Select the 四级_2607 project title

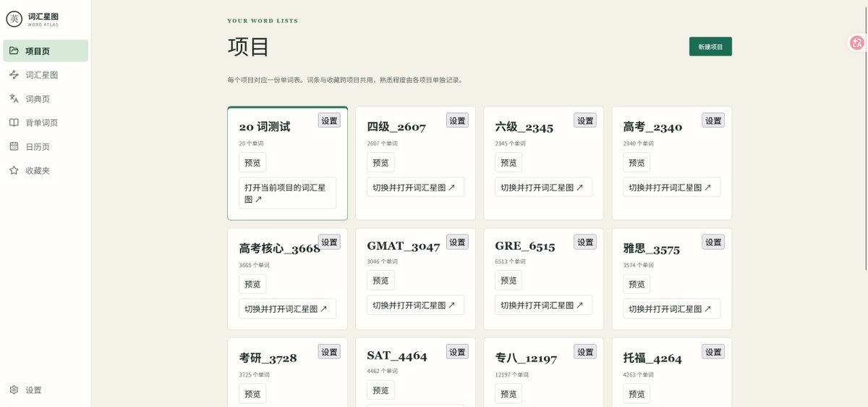[x=396, y=127]
